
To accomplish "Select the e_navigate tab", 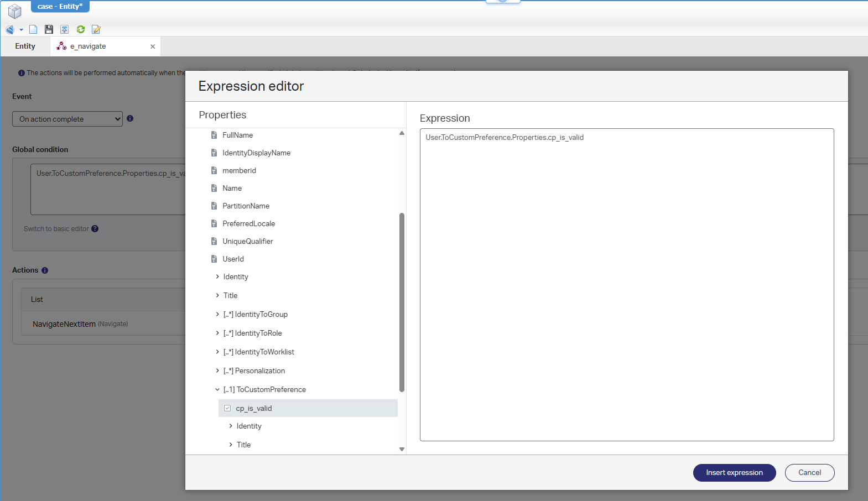I will 88,46.
